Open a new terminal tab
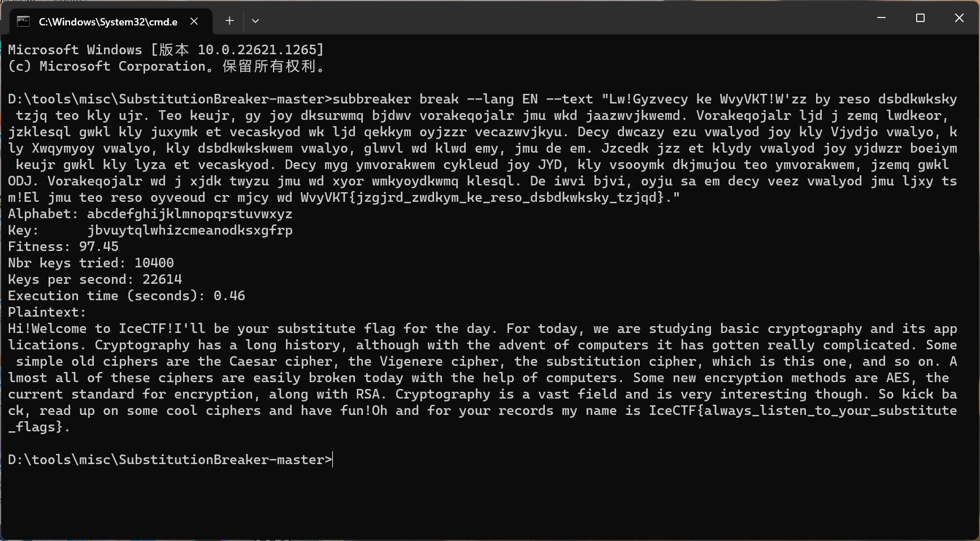This screenshot has width=980, height=541. click(229, 21)
